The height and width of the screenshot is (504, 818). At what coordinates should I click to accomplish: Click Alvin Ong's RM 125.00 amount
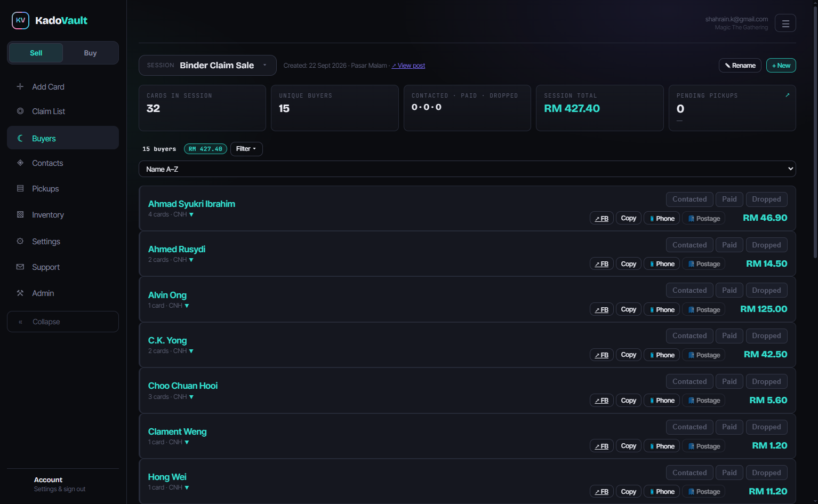click(x=764, y=309)
